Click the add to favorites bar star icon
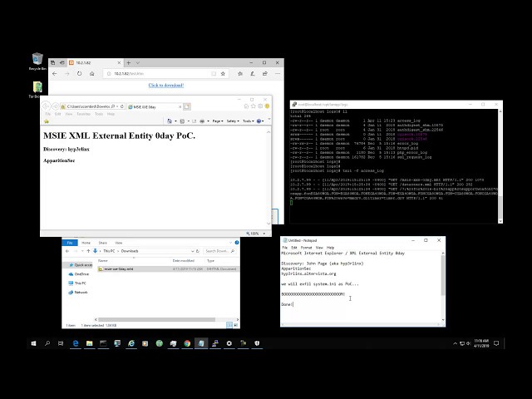532x399 pixels. point(47,121)
